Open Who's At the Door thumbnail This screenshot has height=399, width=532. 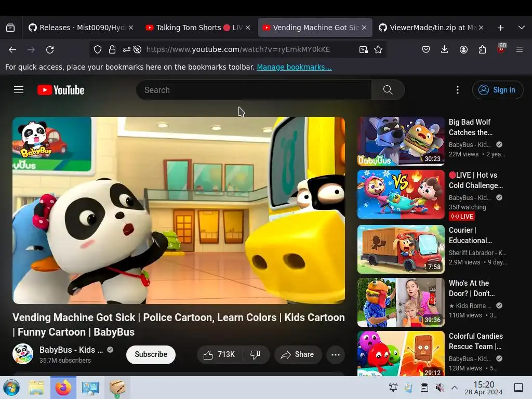(x=401, y=302)
